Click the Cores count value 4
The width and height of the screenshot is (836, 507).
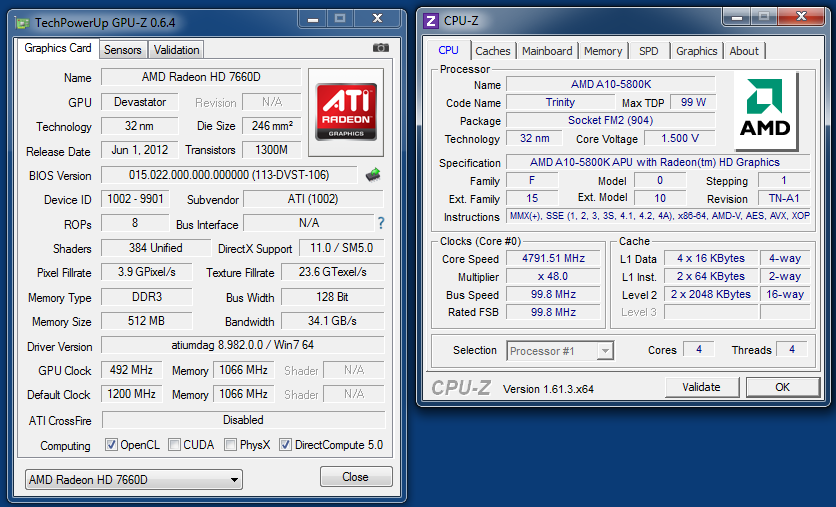(x=698, y=350)
